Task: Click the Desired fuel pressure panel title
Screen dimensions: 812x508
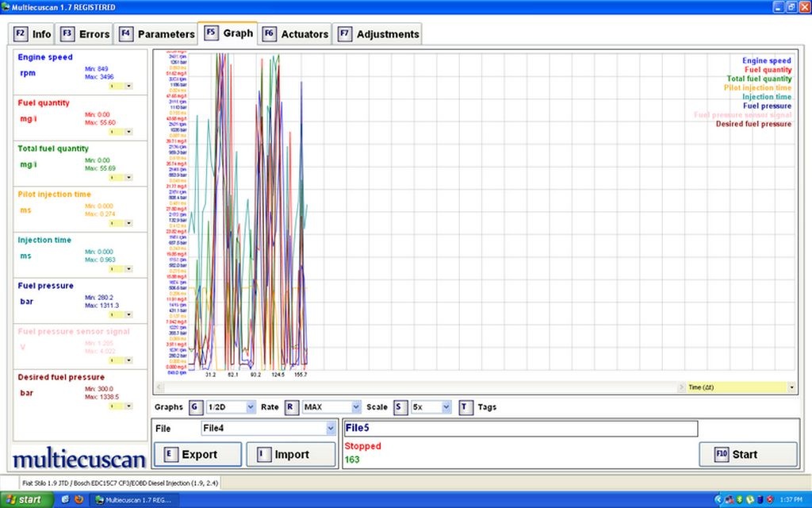Action: click(x=61, y=377)
